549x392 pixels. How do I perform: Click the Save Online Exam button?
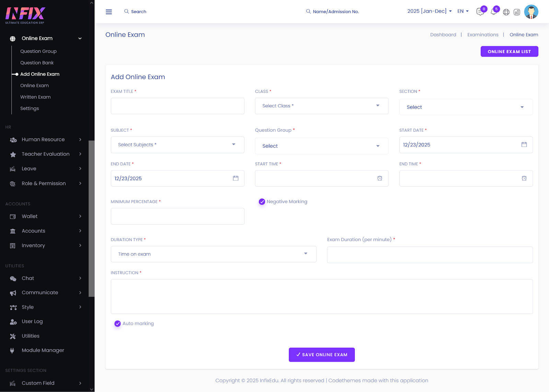(322, 355)
